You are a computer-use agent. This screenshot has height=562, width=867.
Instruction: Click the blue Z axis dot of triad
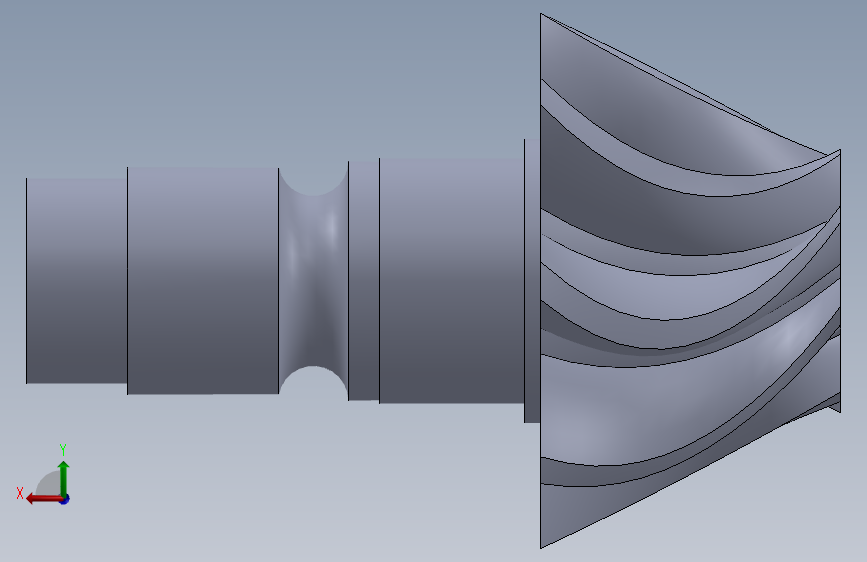point(65,499)
